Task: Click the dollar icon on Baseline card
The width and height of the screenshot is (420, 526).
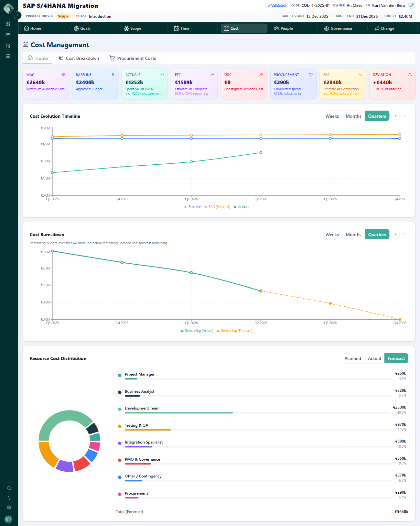Action: pyautogui.click(x=113, y=75)
